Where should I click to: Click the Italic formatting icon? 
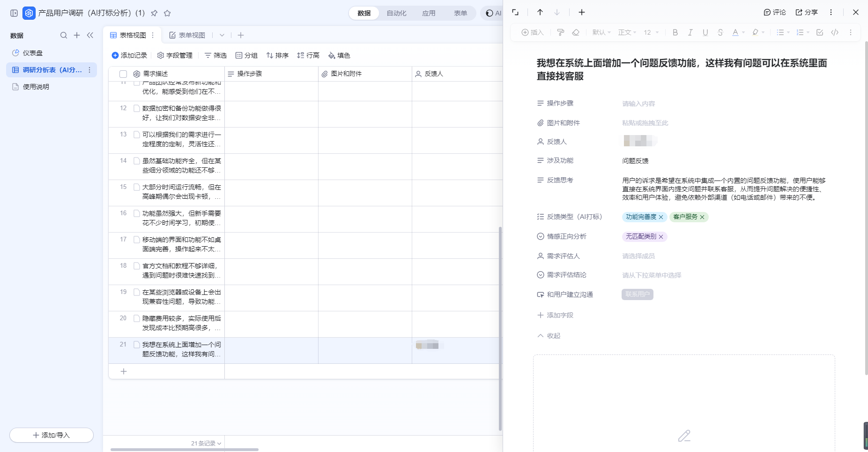[x=690, y=32]
